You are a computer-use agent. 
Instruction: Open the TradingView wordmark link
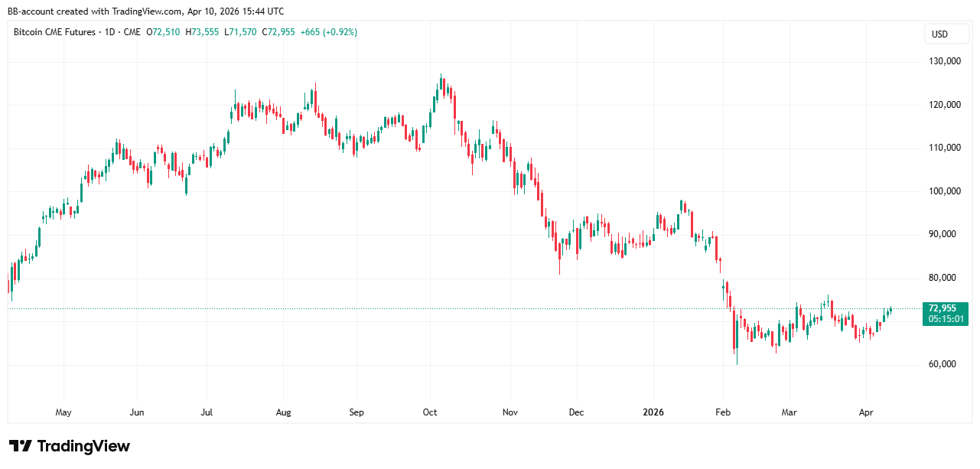point(83,446)
